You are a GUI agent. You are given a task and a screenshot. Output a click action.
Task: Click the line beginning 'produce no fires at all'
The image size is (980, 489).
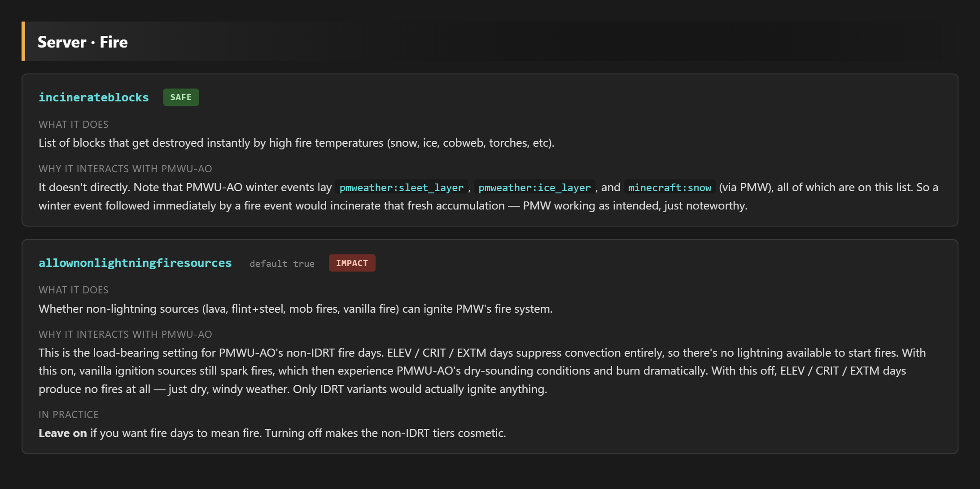click(293, 389)
